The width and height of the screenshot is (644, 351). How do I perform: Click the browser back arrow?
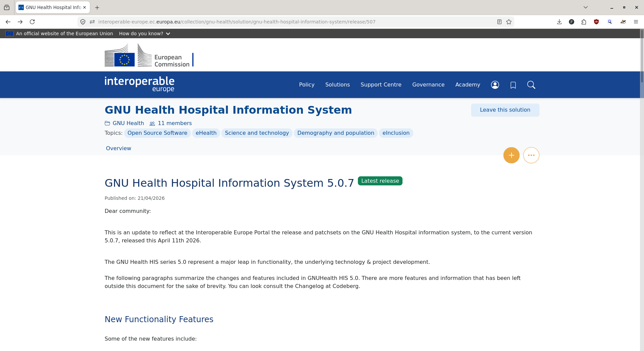8,22
